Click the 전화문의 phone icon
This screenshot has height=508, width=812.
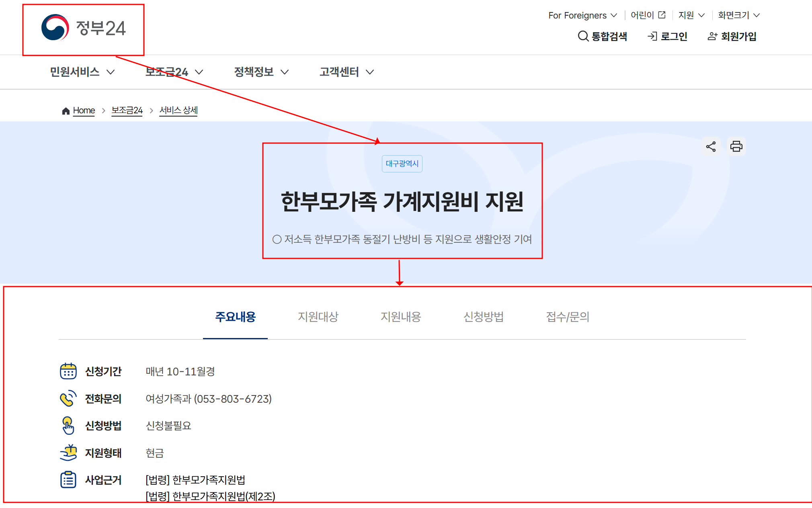68,398
